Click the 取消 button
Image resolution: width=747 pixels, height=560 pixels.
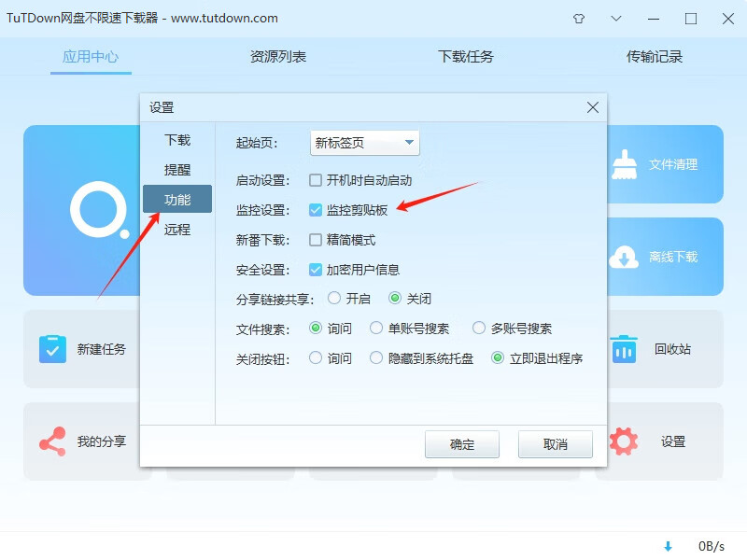(x=556, y=444)
